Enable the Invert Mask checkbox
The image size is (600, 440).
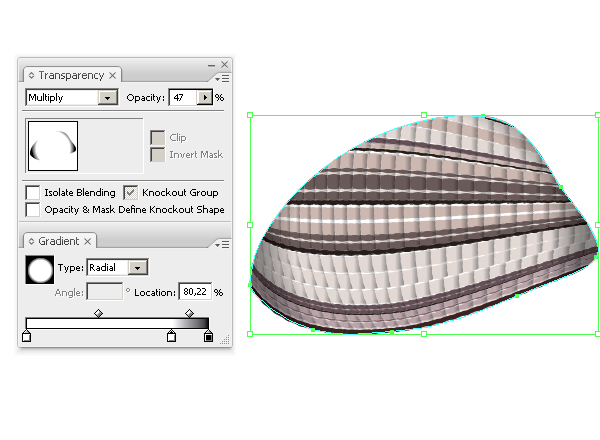(x=157, y=155)
